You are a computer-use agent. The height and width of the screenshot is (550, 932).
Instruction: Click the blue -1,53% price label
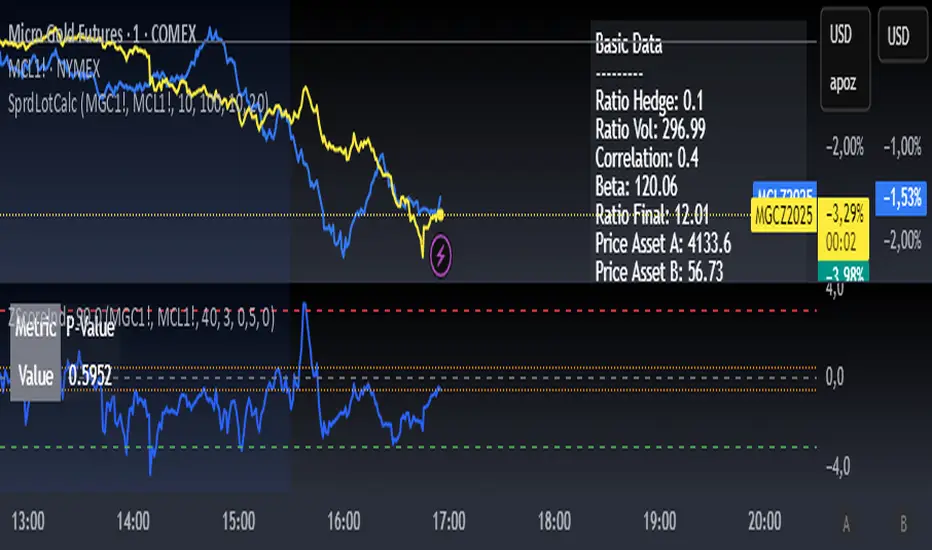tap(901, 198)
